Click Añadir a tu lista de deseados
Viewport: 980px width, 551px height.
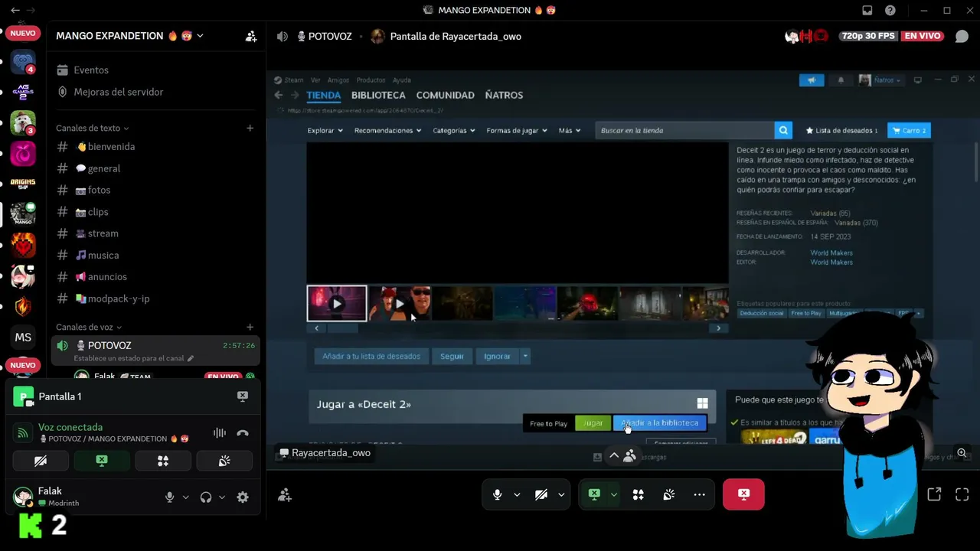point(371,356)
